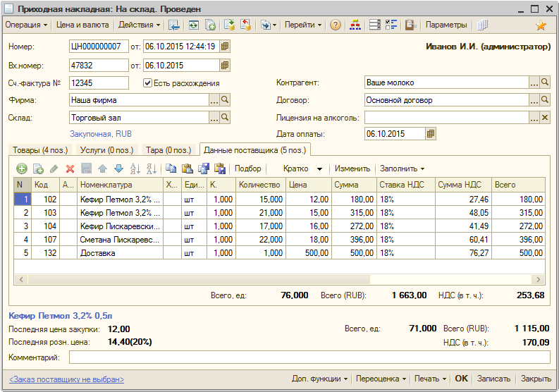Image resolution: width=559 pixels, height=392 pixels.
Task: Sort rows descending Я-А
Action: coord(151,169)
